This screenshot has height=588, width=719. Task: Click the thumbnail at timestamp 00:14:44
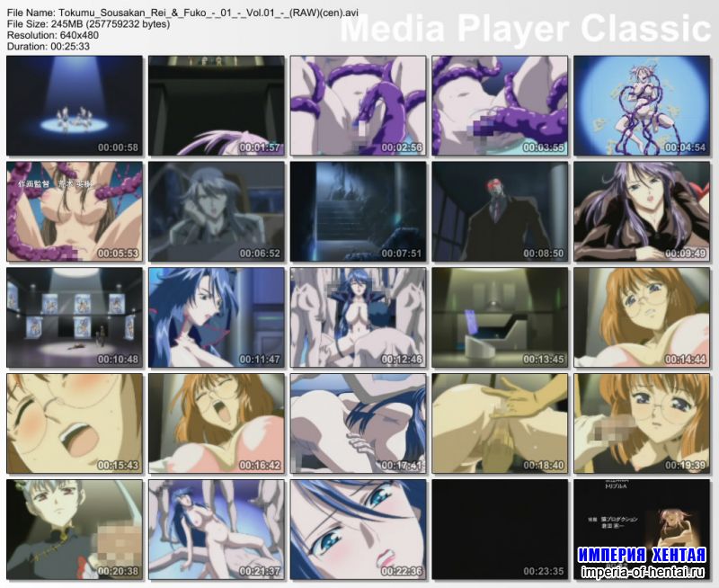[642, 318]
